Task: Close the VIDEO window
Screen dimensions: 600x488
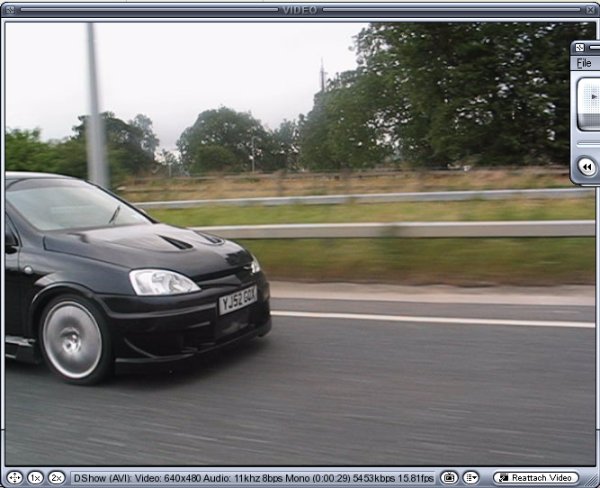Action: click(590, 9)
